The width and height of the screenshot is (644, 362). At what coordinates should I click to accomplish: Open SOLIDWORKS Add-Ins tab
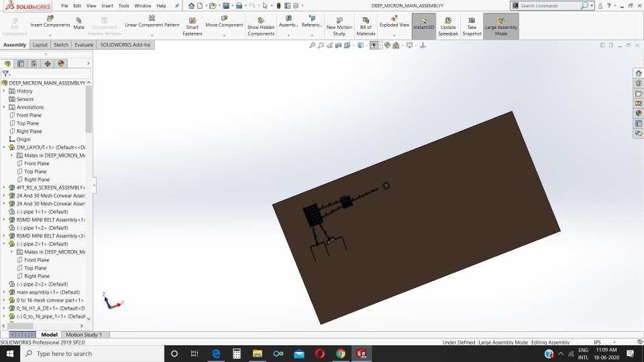(x=125, y=45)
